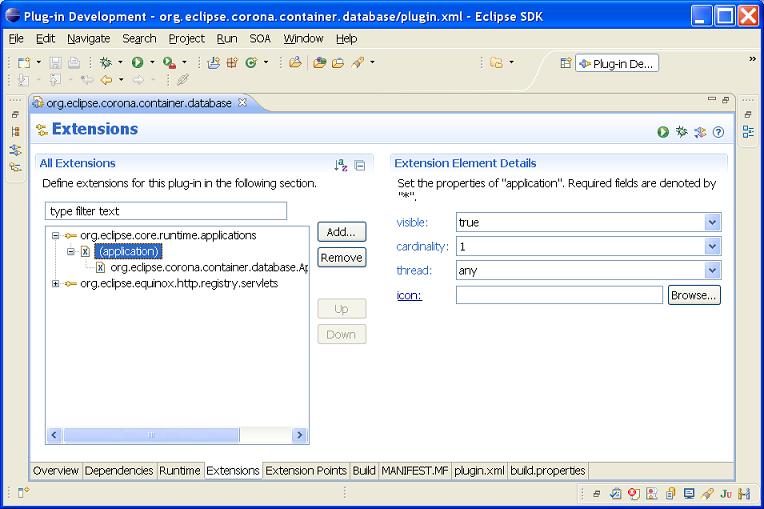Click the Open Perspective icon

pos(566,63)
